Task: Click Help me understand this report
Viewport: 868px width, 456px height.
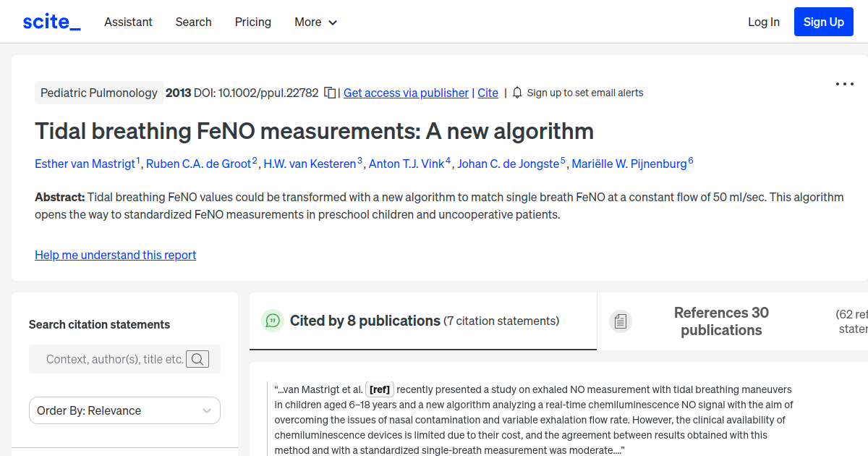Action: pyautogui.click(x=115, y=255)
